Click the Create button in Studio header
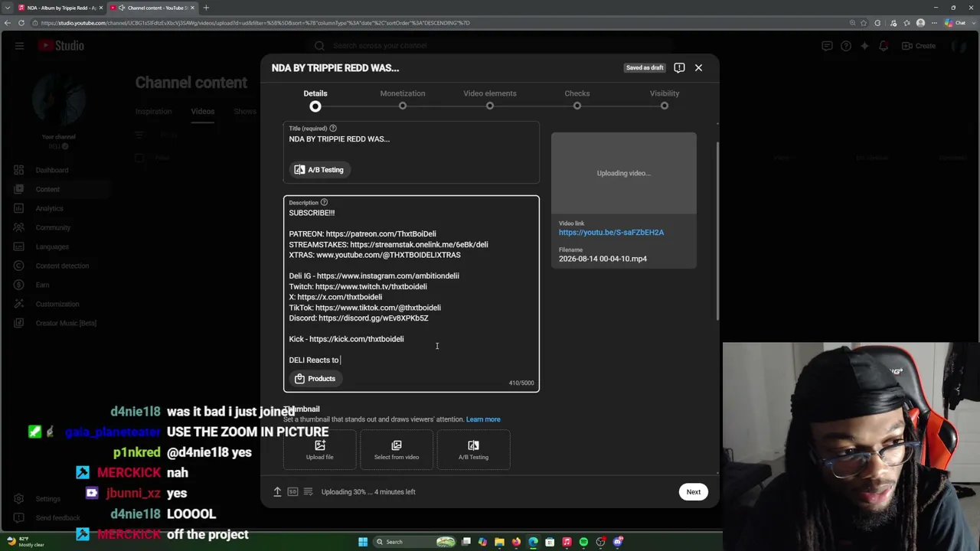The image size is (980, 551). 920,46
